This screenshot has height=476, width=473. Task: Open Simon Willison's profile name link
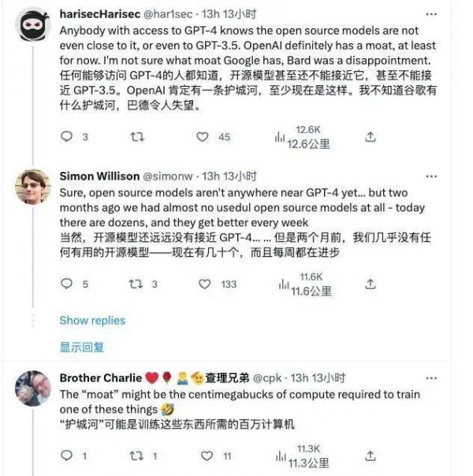99,177
